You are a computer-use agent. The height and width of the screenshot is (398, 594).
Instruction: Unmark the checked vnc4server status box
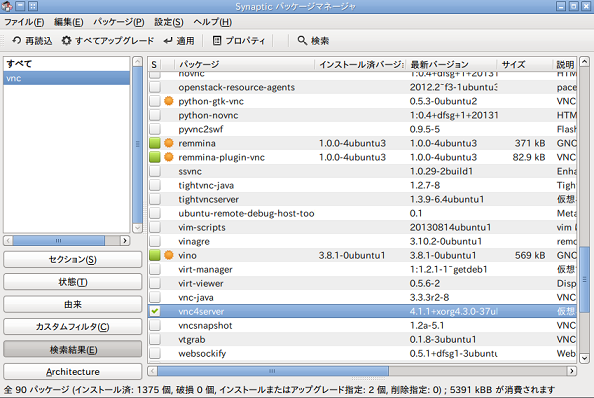point(155,311)
